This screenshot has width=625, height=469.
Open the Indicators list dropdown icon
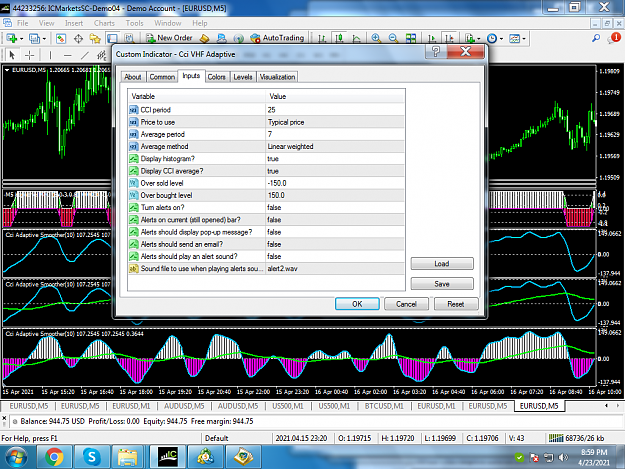tap(470, 38)
